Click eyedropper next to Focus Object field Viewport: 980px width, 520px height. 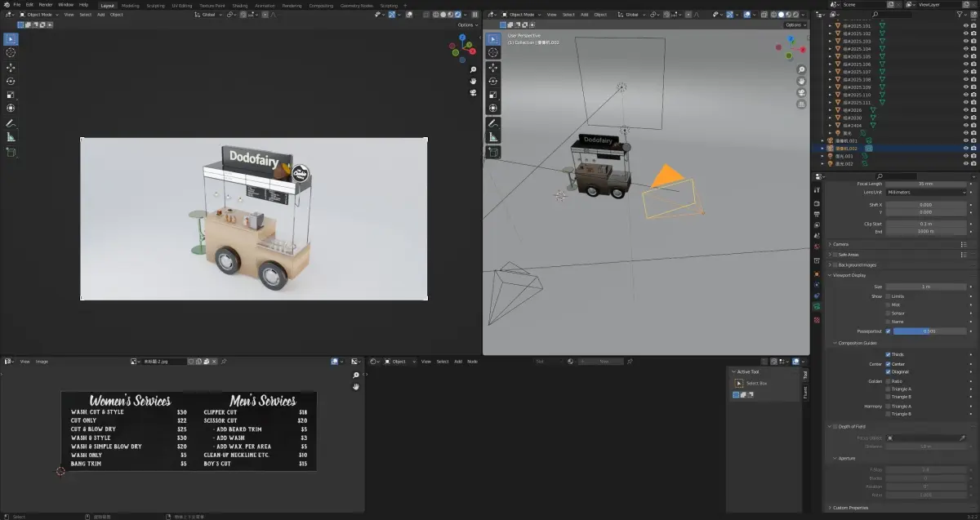tap(963, 438)
